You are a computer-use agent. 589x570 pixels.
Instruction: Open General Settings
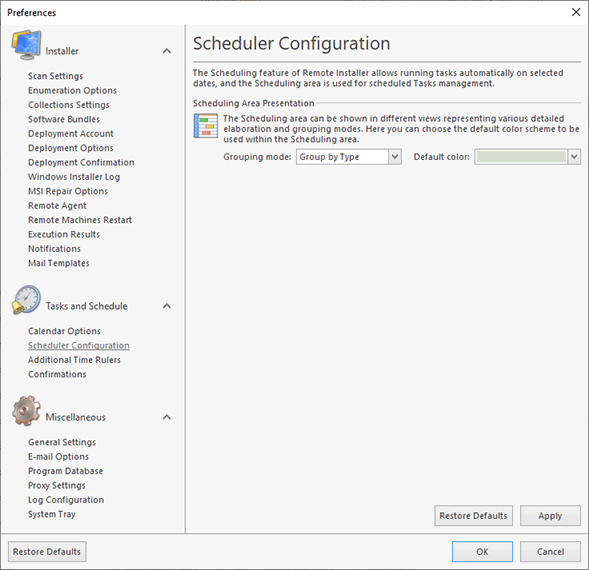[62, 442]
